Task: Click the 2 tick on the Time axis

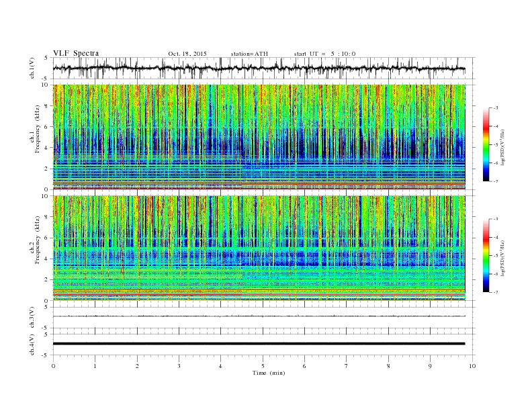Action: pos(137,366)
